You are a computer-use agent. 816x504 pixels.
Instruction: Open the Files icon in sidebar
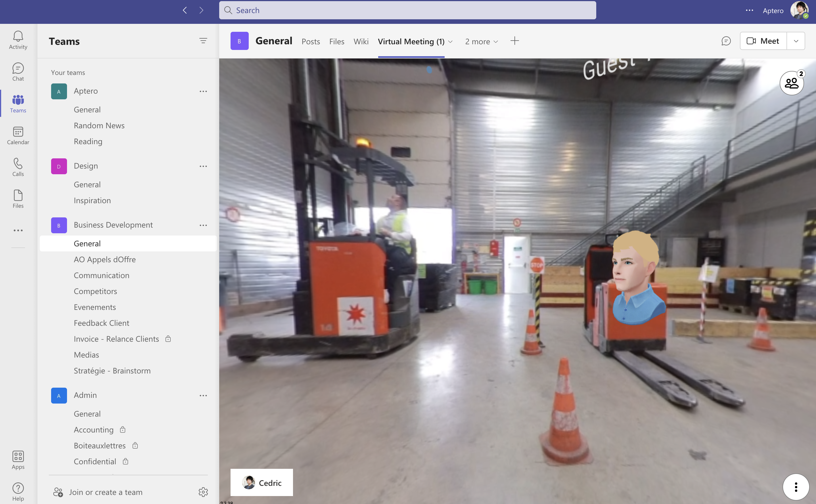pos(18,199)
